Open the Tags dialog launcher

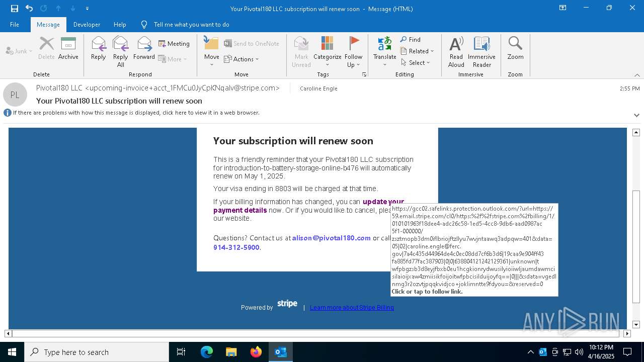tap(364, 74)
